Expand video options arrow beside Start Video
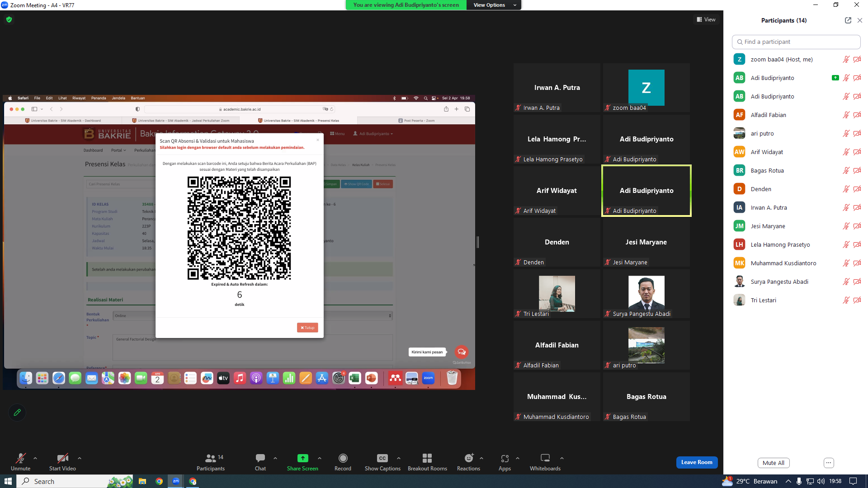Image resolution: width=868 pixels, height=488 pixels. (x=80, y=458)
